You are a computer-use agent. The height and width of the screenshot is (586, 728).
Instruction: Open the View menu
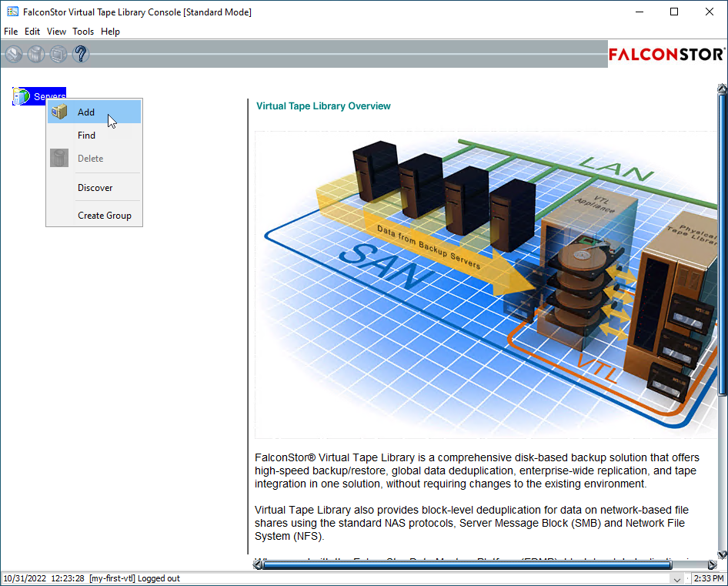point(56,31)
